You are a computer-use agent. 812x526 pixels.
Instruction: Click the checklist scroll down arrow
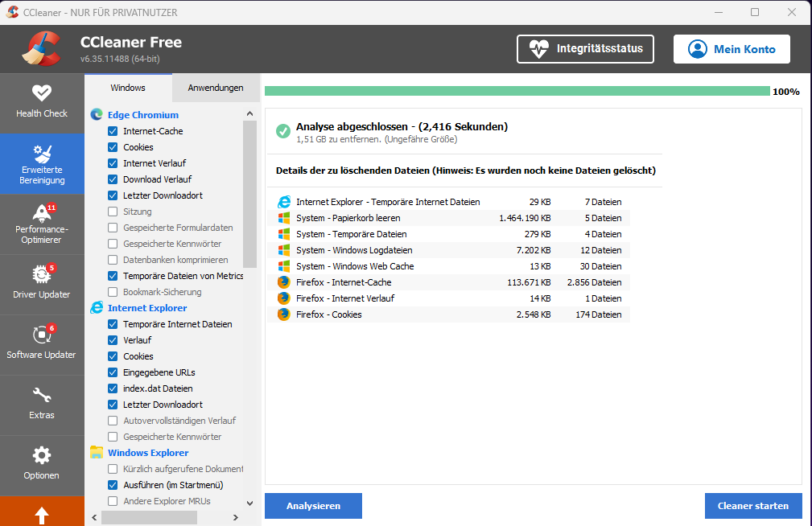(x=250, y=503)
